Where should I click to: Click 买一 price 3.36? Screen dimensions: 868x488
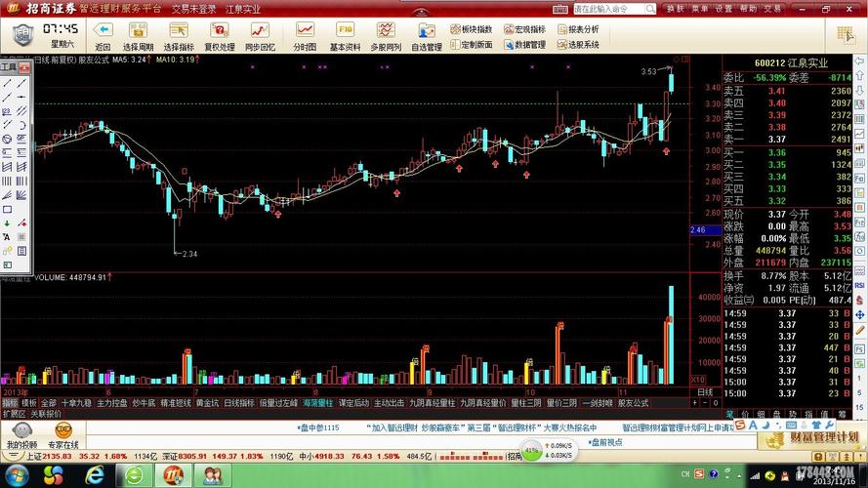(x=776, y=152)
